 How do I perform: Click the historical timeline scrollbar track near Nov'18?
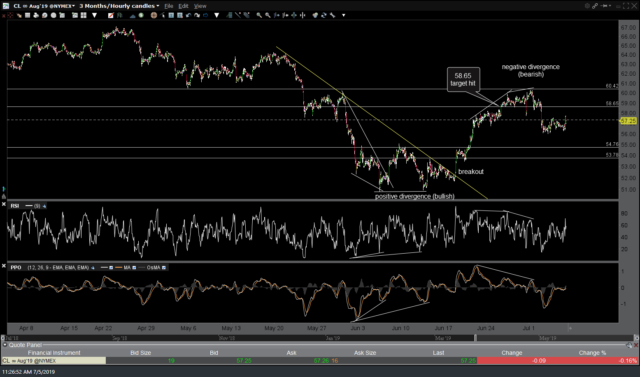pos(227,338)
